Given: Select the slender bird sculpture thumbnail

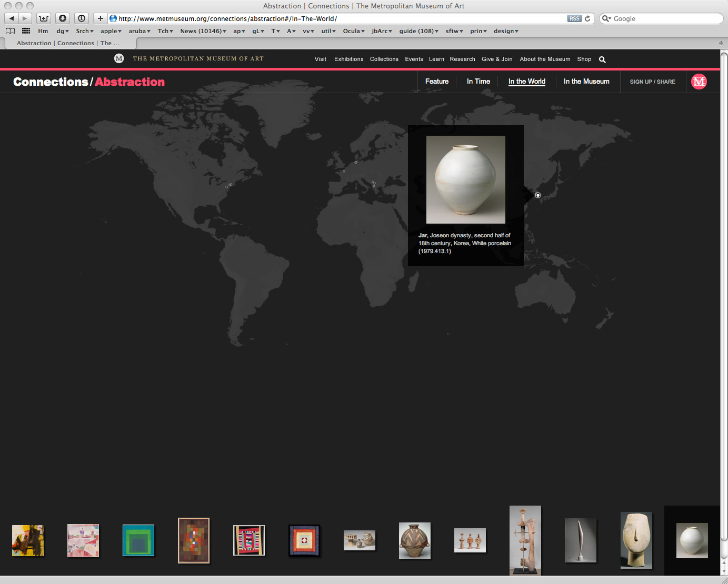Looking at the screenshot, I should pyautogui.click(x=581, y=540).
